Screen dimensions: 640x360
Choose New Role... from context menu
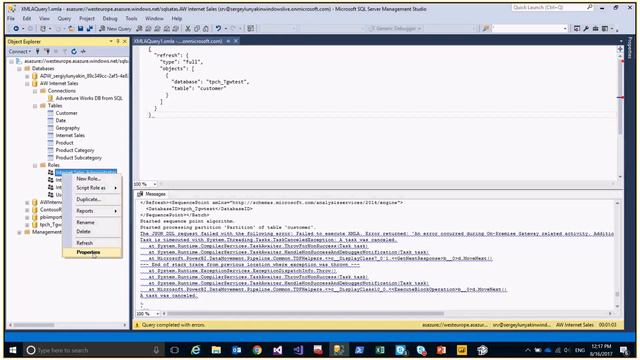(x=92, y=179)
